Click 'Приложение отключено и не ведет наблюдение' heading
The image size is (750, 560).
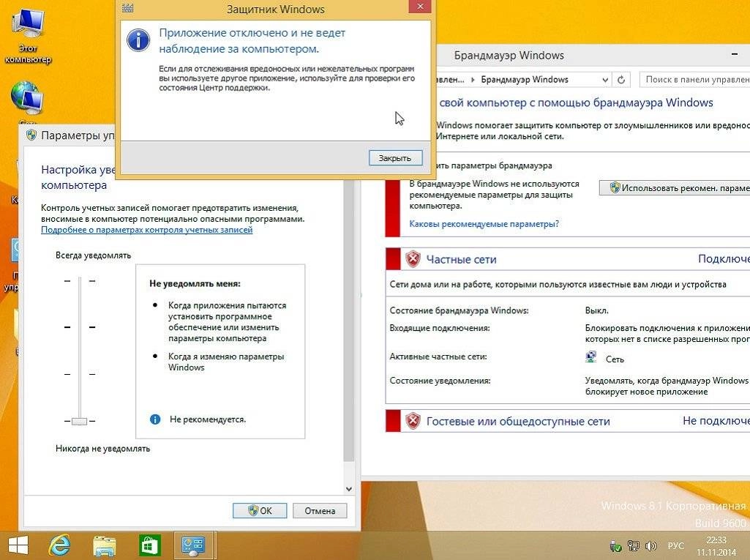252,41
